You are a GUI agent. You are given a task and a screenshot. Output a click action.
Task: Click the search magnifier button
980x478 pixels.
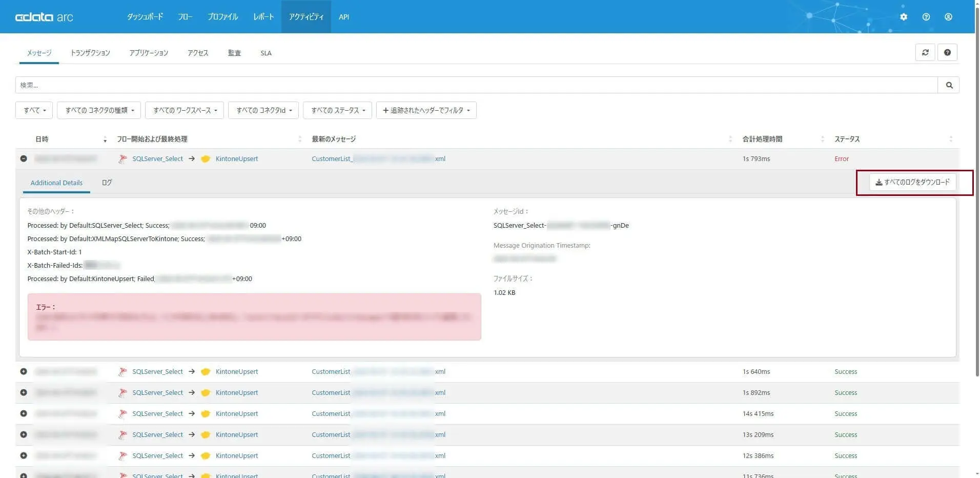tap(949, 85)
